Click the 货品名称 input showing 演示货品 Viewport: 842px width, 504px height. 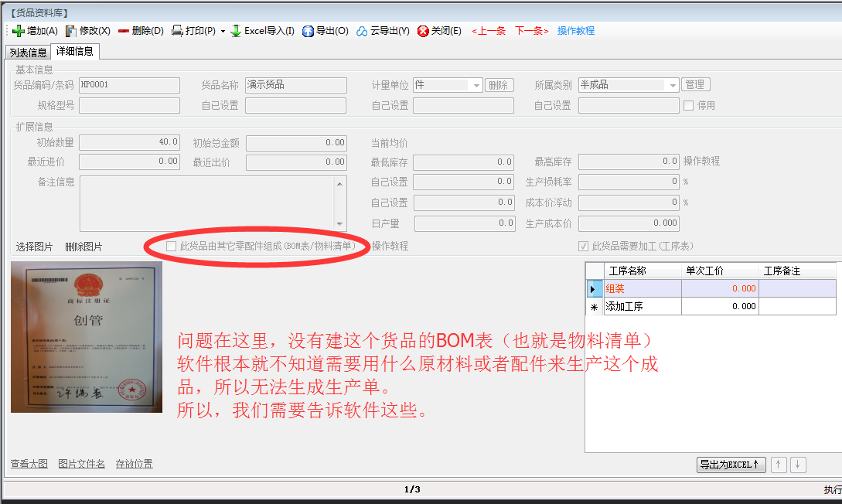[x=296, y=85]
